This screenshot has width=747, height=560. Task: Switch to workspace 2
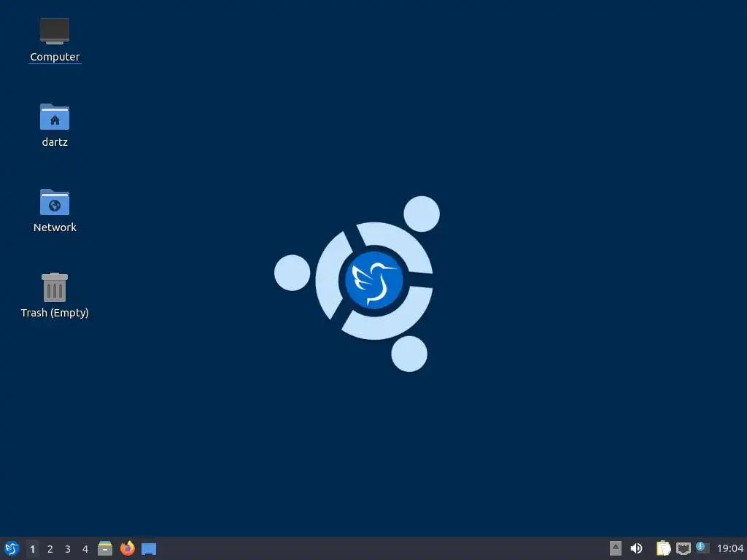pyautogui.click(x=50, y=549)
